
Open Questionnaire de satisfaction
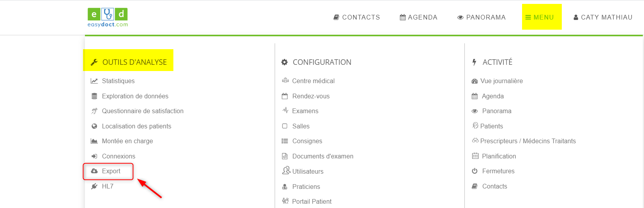tap(143, 111)
